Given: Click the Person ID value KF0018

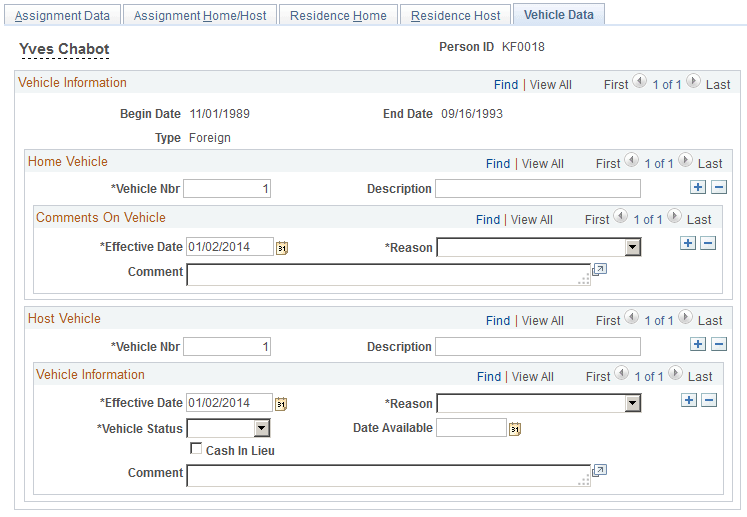Looking at the screenshot, I should tap(523, 47).
